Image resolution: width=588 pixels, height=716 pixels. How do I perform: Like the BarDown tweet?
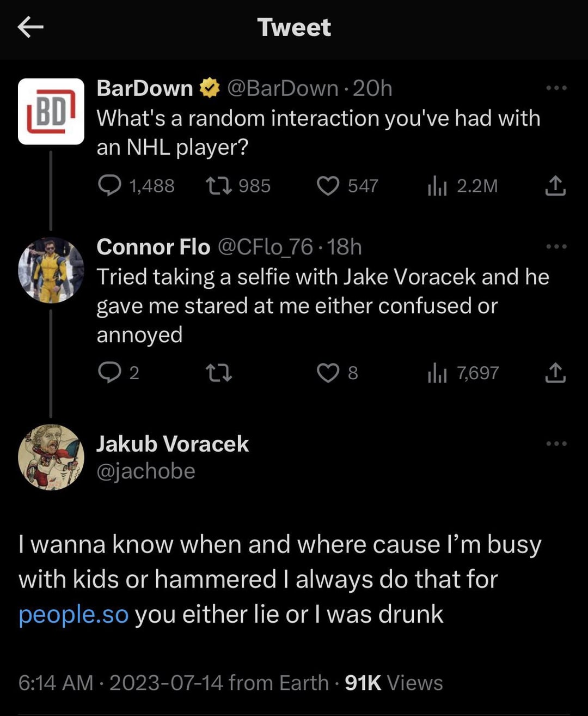(328, 186)
